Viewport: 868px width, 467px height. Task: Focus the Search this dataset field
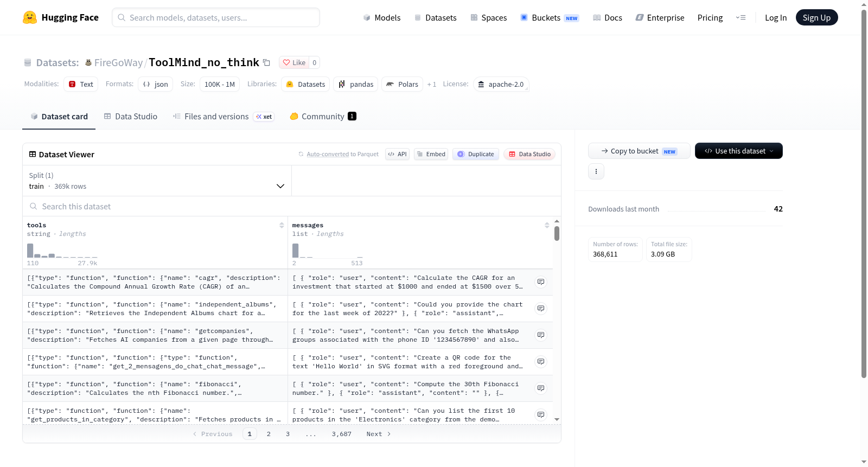click(292, 206)
